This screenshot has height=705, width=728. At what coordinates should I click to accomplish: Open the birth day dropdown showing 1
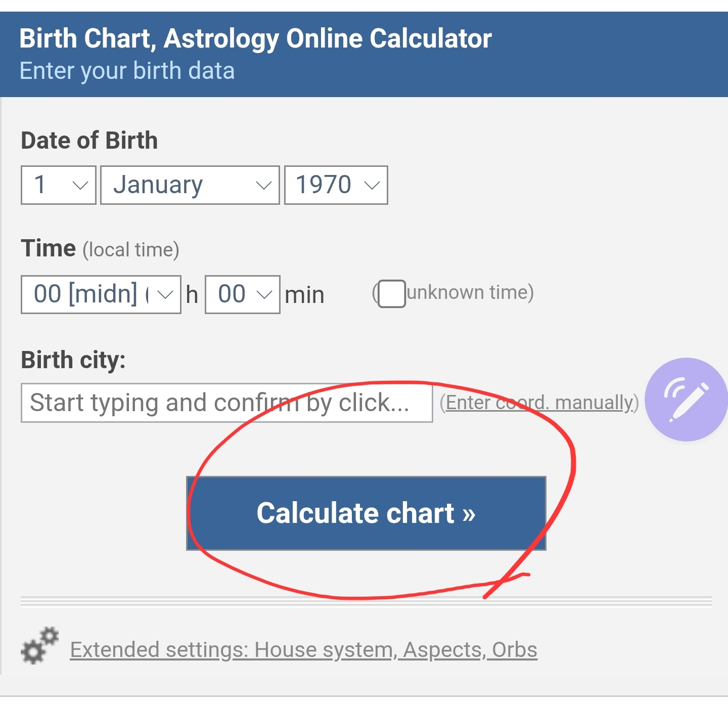point(59,185)
